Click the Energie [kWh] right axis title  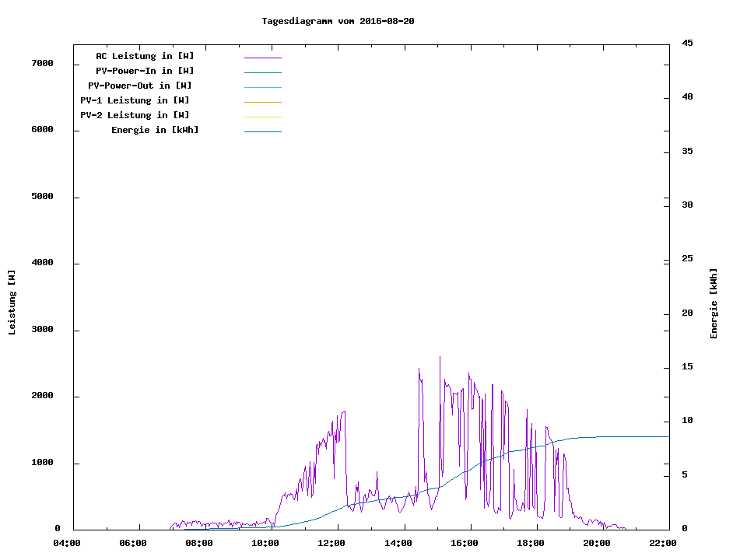(x=714, y=303)
